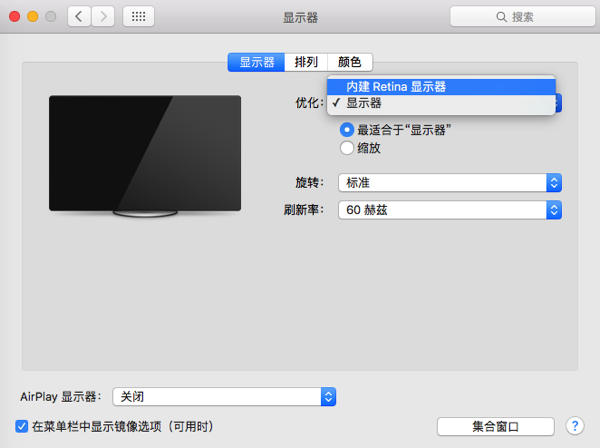Choose the checked 显示器 menu item
This screenshot has width=600, height=448.
coord(441,103)
